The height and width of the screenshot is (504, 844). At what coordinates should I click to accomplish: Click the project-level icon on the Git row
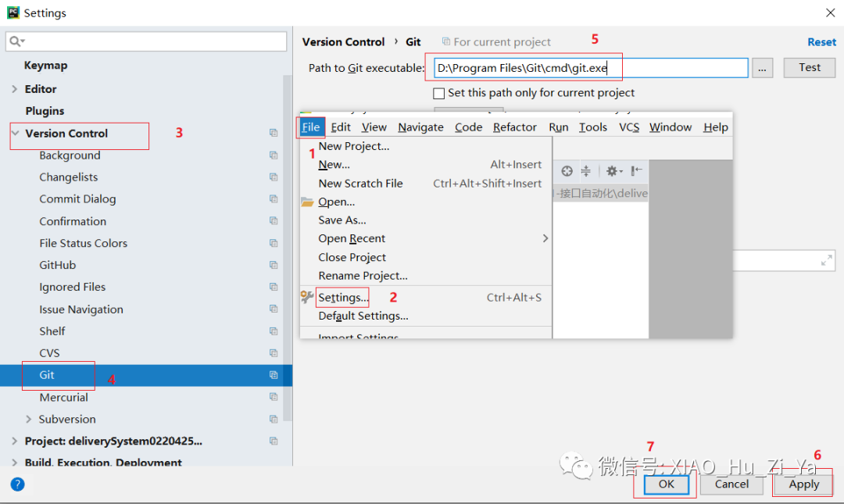274,375
